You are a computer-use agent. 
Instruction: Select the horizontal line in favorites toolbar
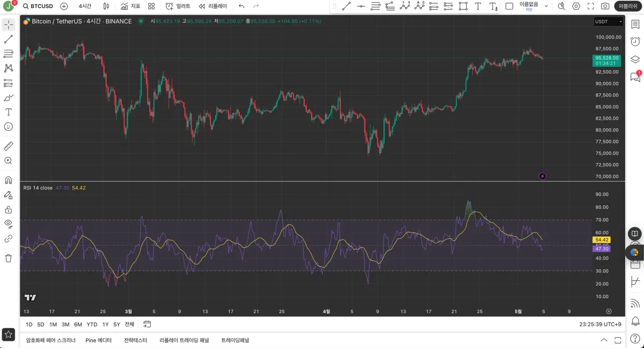click(x=361, y=6)
